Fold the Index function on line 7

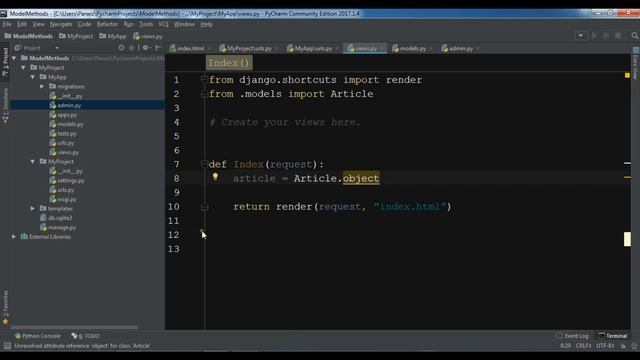tap(204, 164)
